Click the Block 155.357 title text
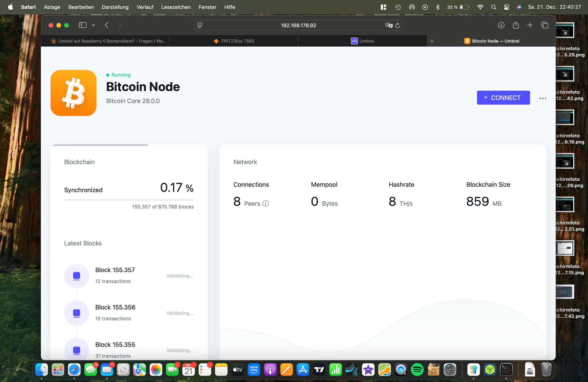The height and width of the screenshot is (382, 588). click(115, 270)
